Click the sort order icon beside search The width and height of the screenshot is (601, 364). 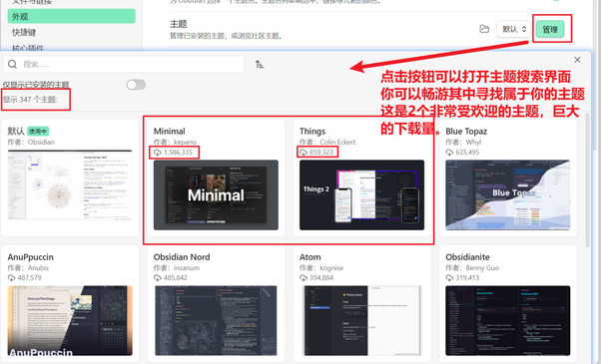coord(260,64)
